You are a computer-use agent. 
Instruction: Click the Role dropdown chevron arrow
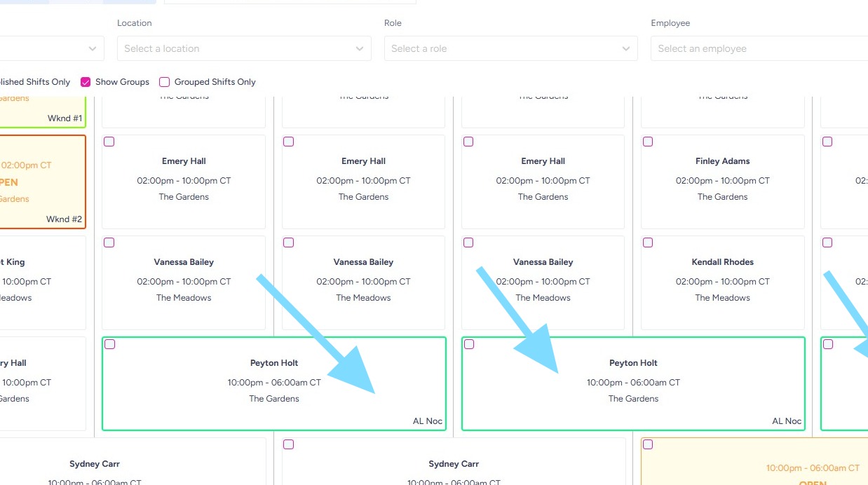(x=626, y=48)
